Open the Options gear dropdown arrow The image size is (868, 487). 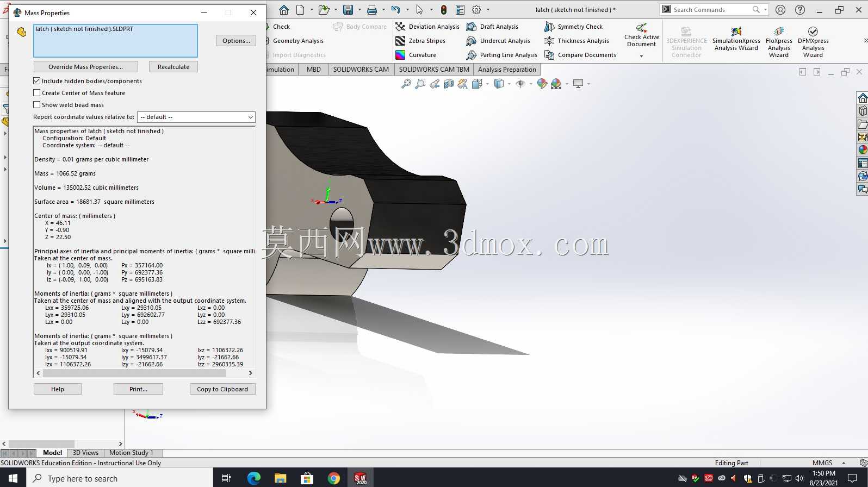(488, 10)
